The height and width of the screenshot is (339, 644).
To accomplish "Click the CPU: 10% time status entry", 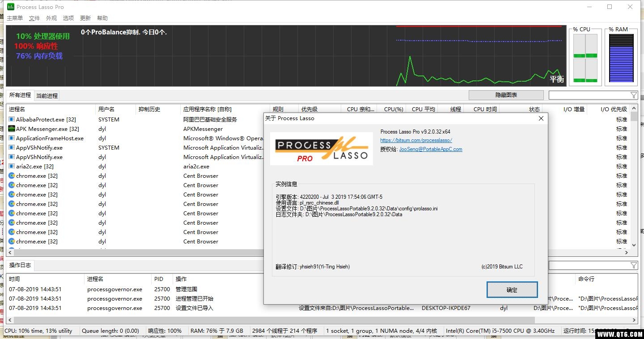I will (38, 331).
